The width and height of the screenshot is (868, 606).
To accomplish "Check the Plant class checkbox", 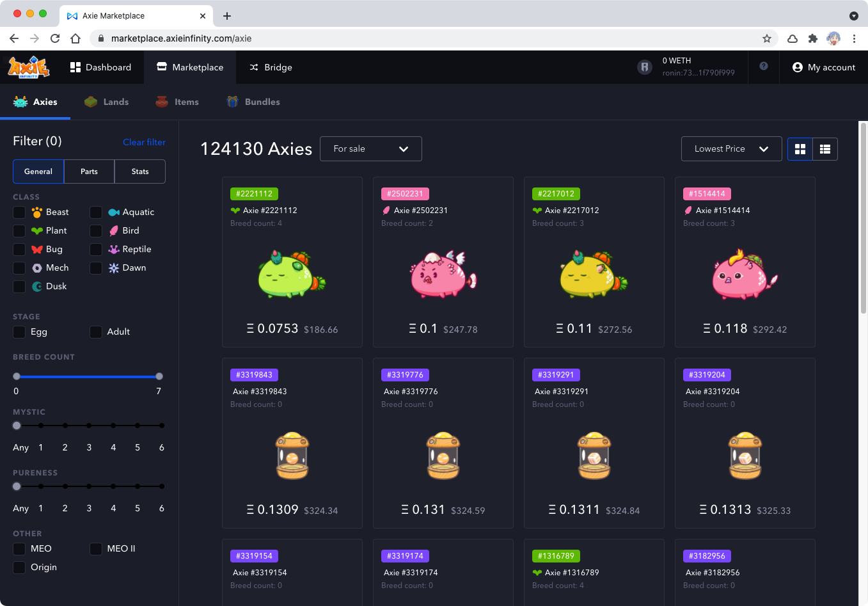I will [19, 230].
